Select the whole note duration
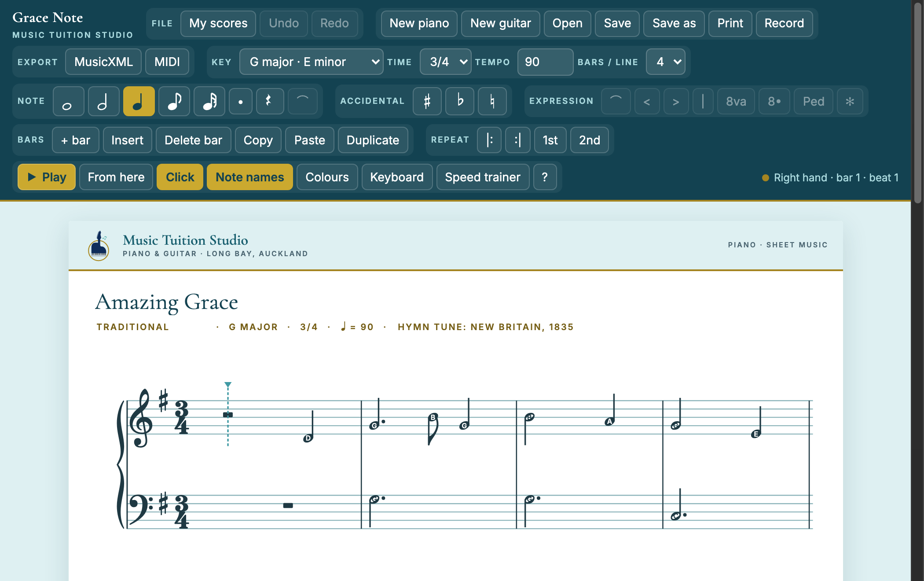This screenshot has width=924, height=581. [68, 101]
